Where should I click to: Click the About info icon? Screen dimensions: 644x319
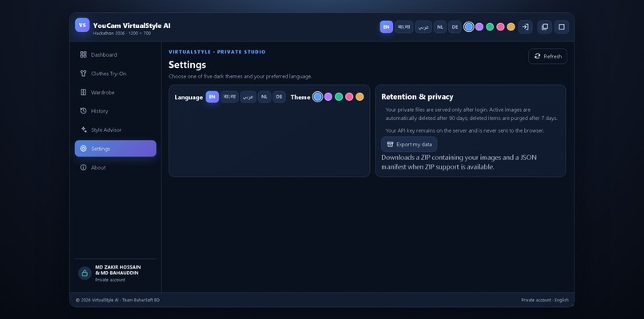pos(83,167)
